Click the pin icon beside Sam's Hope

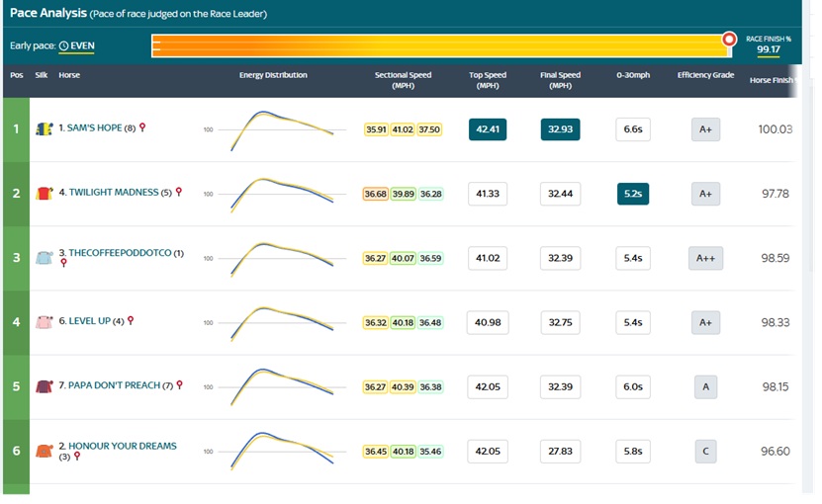(x=142, y=127)
